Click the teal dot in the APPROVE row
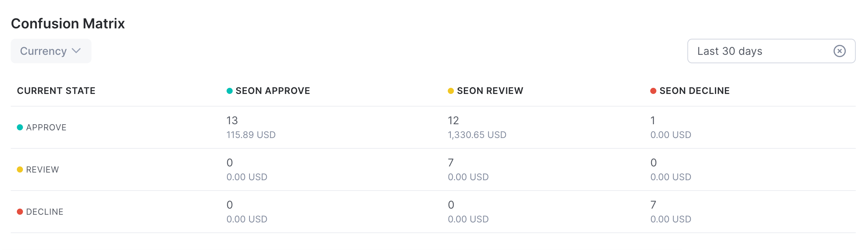The width and height of the screenshot is (868, 250). coord(20,127)
